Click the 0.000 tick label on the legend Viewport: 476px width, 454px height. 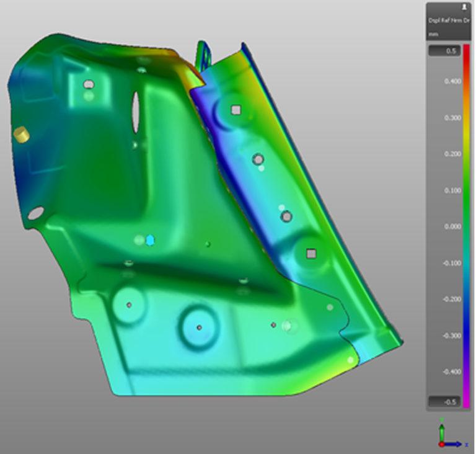pyautogui.click(x=452, y=226)
